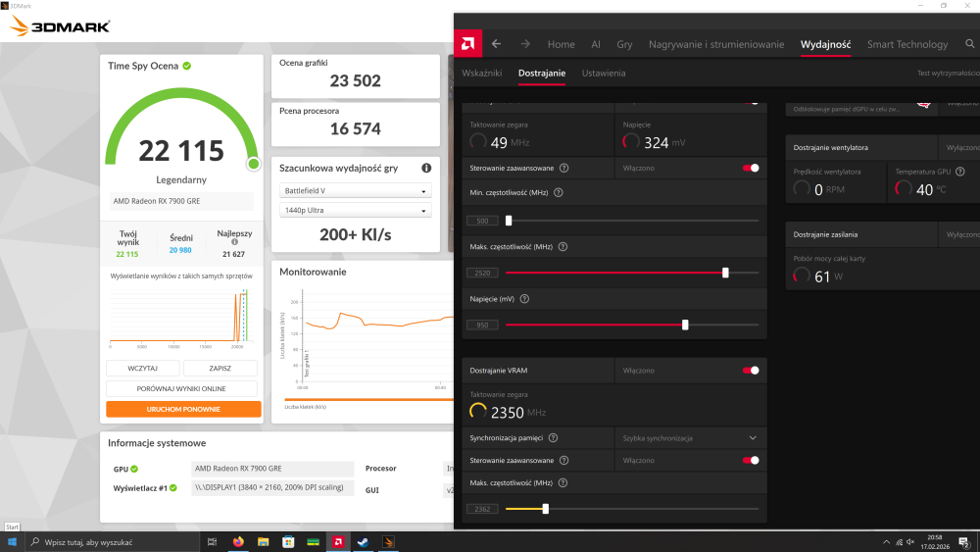Open the 1440p Ultra preset dropdown
980x552 pixels.
click(x=355, y=211)
